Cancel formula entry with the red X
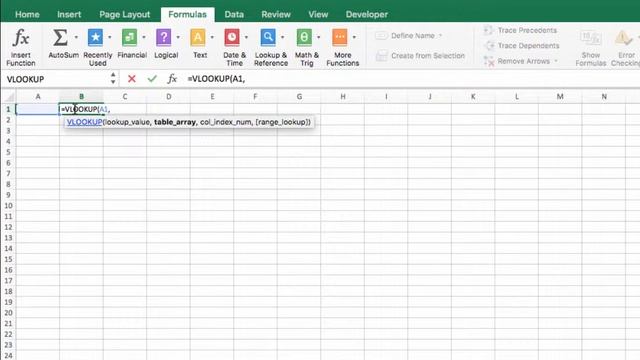640x360 pixels. (131, 78)
